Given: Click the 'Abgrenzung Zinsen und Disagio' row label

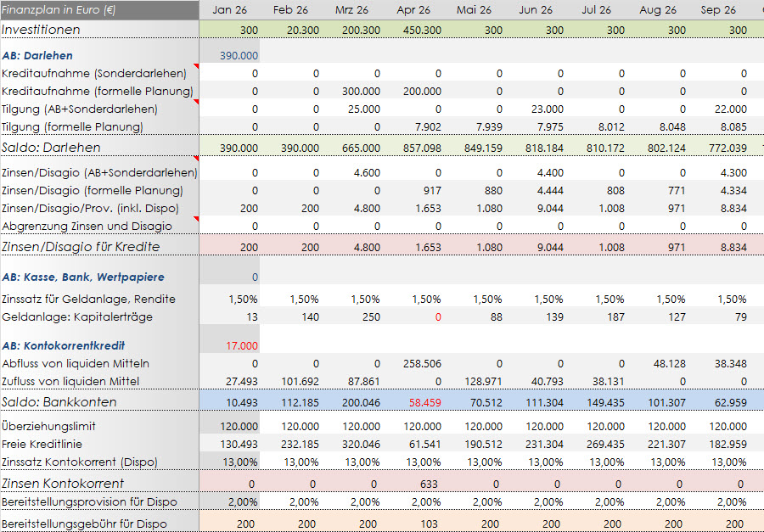Looking at the screenshot, I should coord(87,226).
